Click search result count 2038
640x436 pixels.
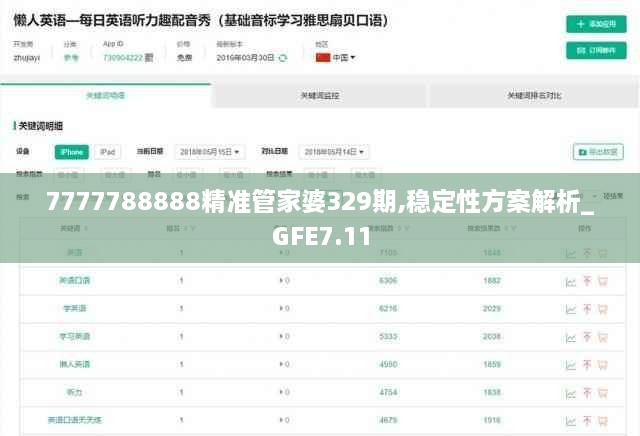(x=492, y=336)
